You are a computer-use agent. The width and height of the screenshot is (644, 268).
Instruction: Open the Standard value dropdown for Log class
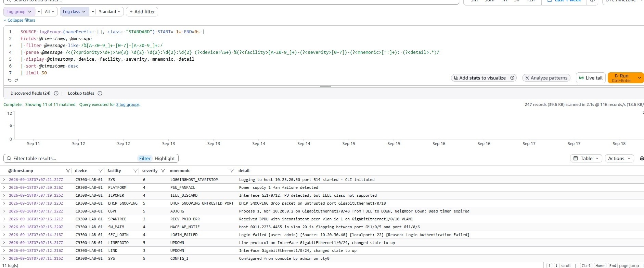pyautogui.click(x=110, y=12)
